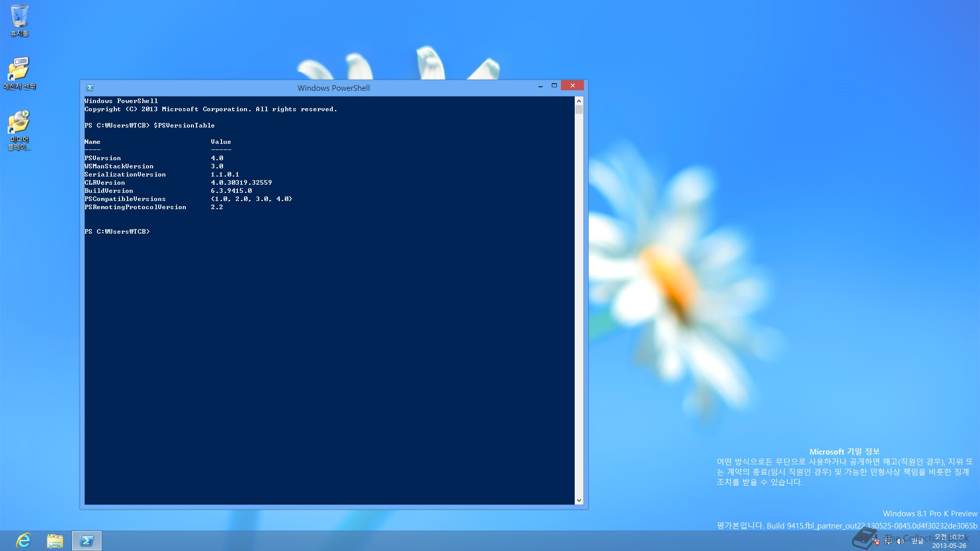Click the Windows PowerShell title bar text
The width and height of the screenshot is (980, 551).
(334, 88)
